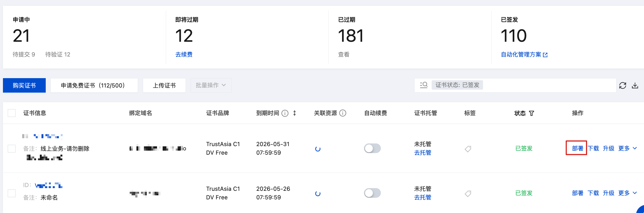This screenshot has width=644, height=213.
Task: Click the download list icon
Action: point(635,86)
